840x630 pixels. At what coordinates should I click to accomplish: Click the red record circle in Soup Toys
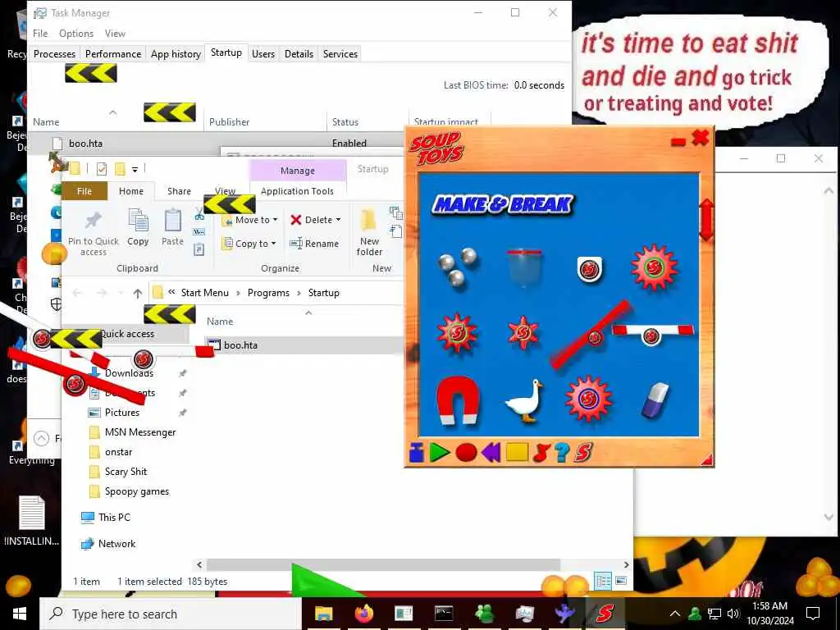pos(466,453)
